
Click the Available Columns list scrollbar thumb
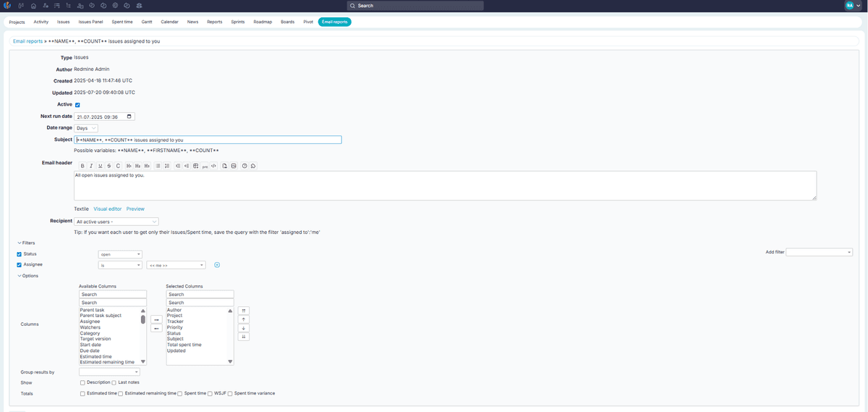point(142,319)
